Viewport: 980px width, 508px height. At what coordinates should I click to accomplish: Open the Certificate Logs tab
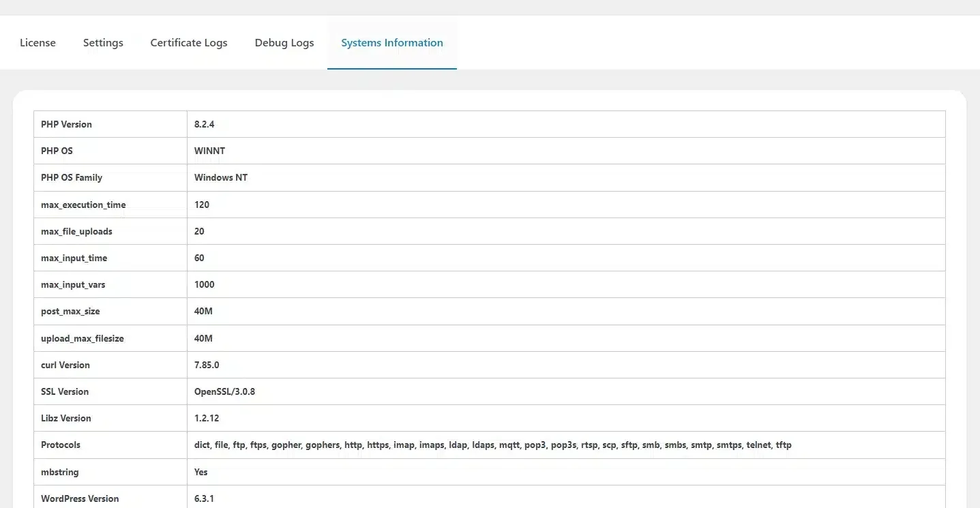click(x=189, y=43)
